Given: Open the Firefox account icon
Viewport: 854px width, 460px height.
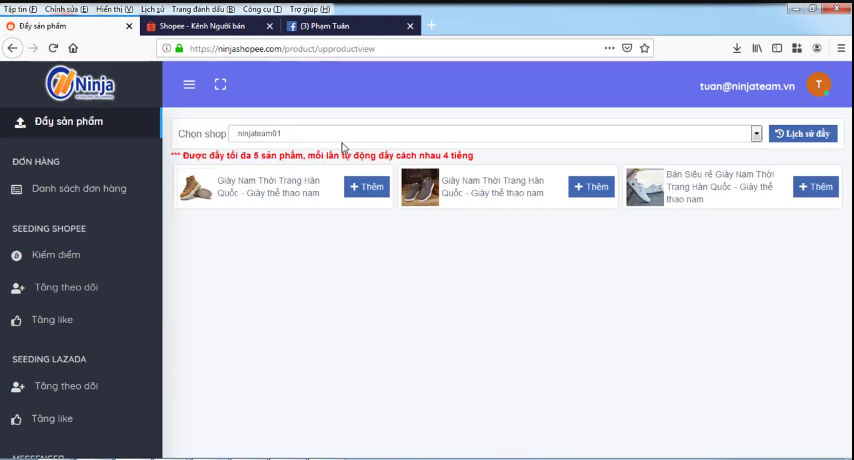Looking at the screenshot, I should pos(817,48).
